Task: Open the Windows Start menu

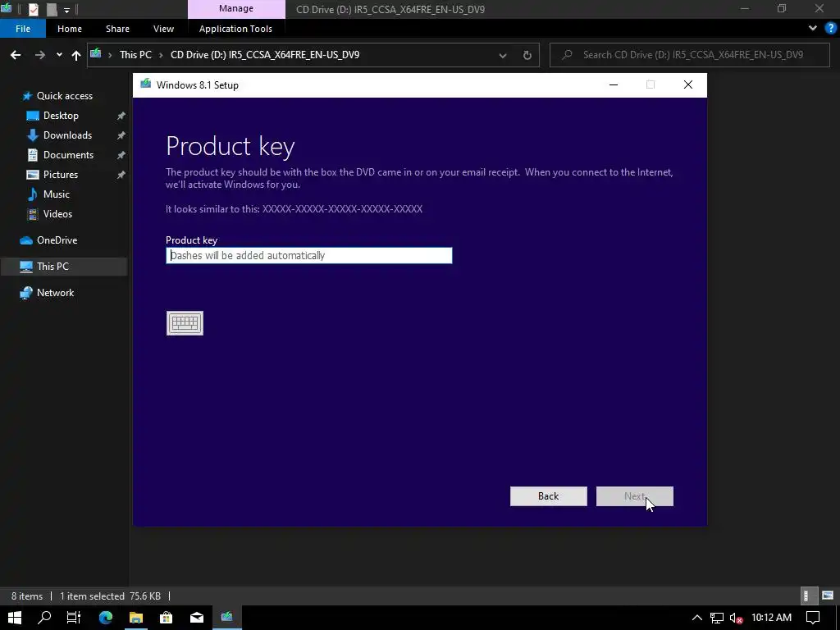Action: (15, 618)
